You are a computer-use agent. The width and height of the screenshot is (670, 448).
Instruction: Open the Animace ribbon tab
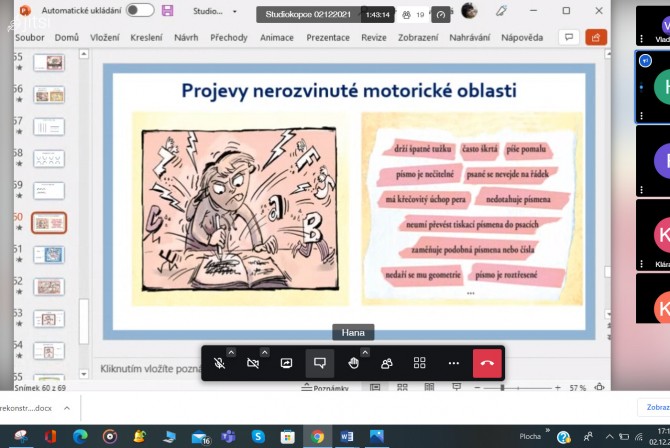pos(276,38)
